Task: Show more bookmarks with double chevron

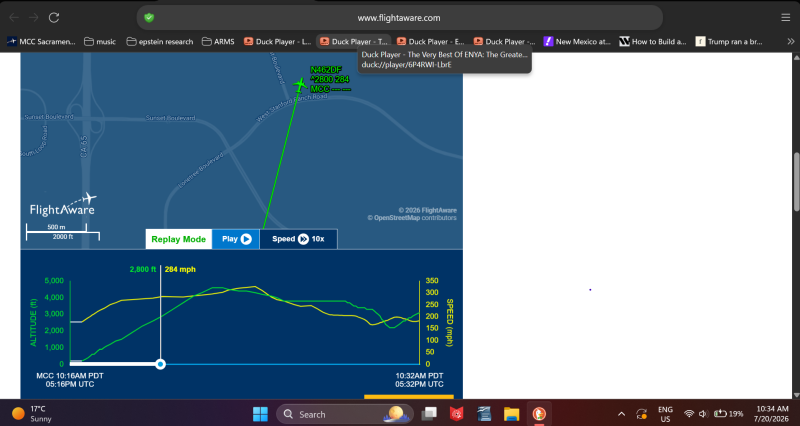Action: tap(790, 42)
